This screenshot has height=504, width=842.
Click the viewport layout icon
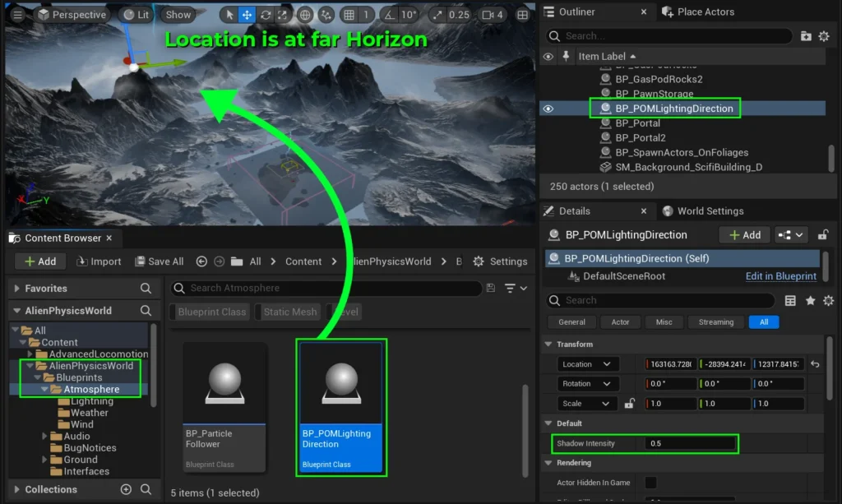pyautogui.click(x=522, y=15)
